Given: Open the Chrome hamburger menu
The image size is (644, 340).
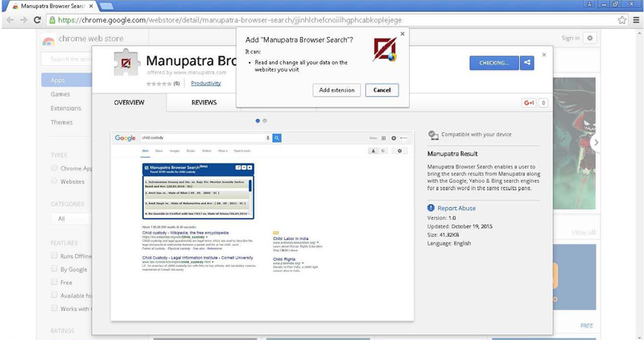Looking at the screenshot, I should (x=636, y=19).
